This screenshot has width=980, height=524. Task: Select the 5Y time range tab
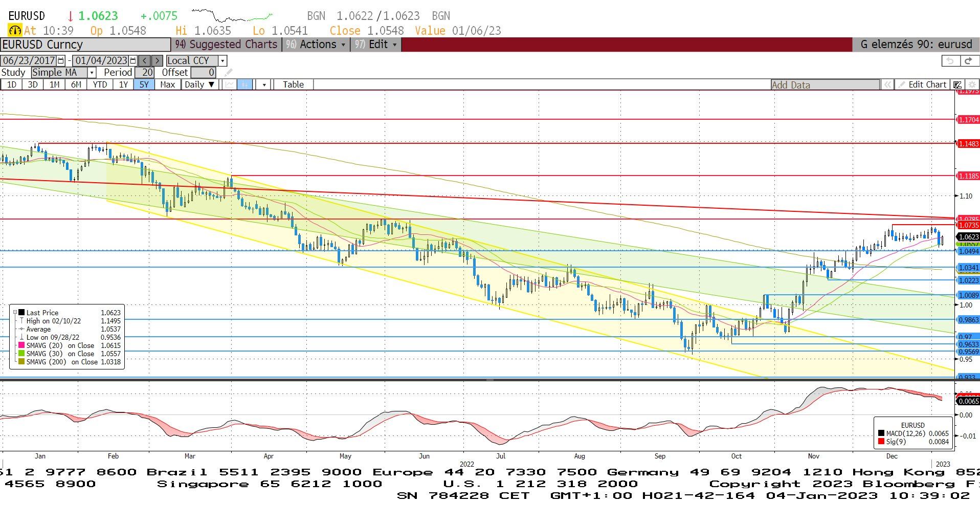(x=144, y=84)
